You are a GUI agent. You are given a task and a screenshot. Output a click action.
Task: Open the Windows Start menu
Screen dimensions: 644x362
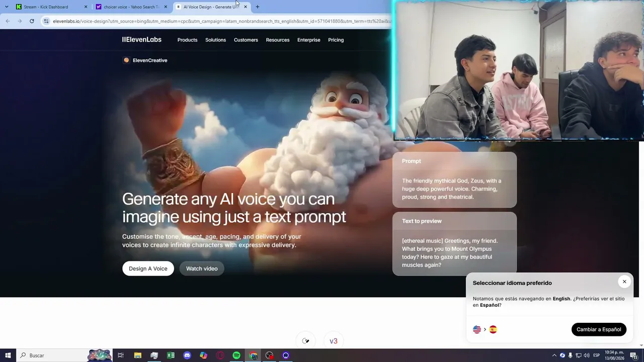coord(8,355)
